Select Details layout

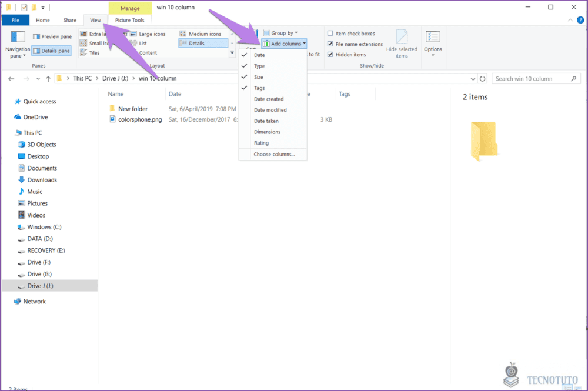(x=203, y=44)
